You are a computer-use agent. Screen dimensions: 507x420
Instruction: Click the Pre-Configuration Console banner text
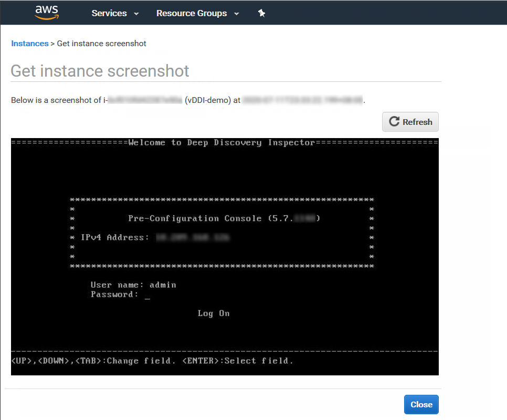[225, 218]
